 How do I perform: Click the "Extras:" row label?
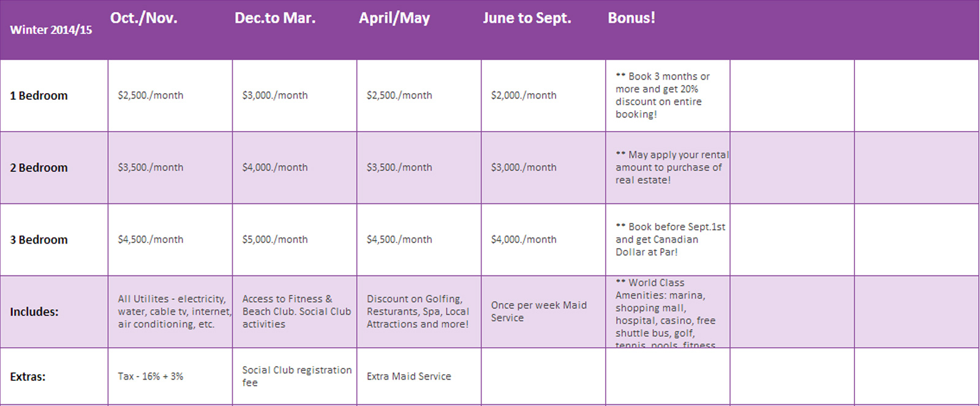pos(28,377)
